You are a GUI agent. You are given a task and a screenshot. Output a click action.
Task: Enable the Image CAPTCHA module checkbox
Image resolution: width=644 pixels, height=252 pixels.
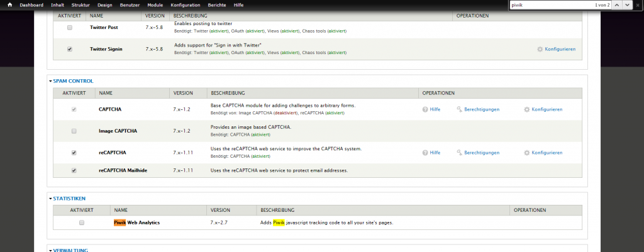tap(74, 131)
